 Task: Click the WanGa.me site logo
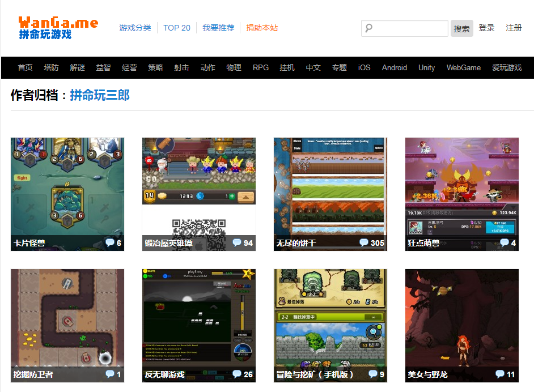click(58, 27)
